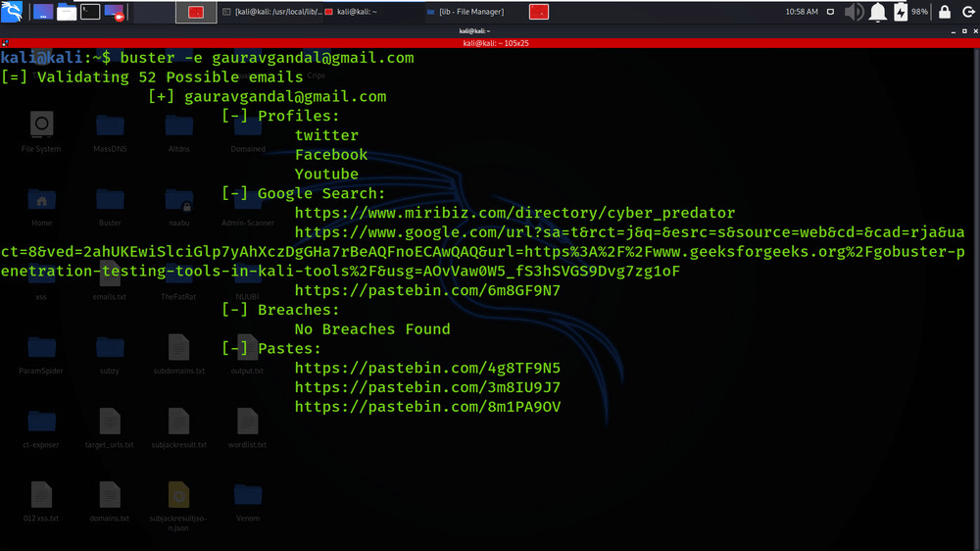980x551 pixels.
Task: Open the Domained desktop folder
Action: [248, 132]
